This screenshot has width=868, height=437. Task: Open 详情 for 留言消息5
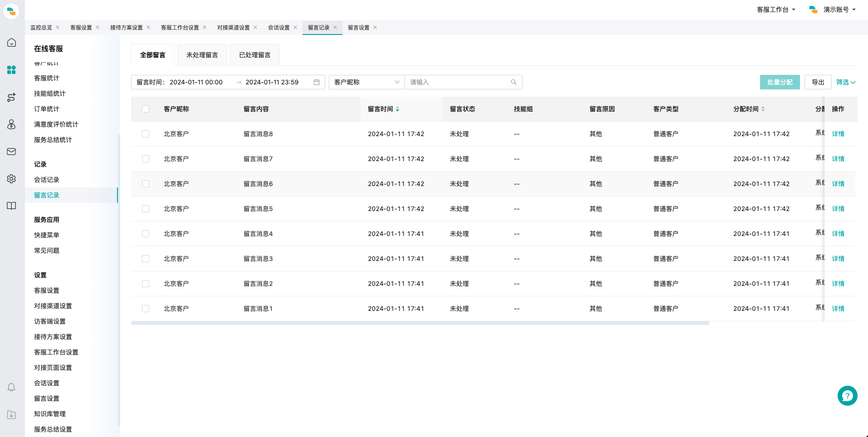pyautogui.click(x=838, y=209)
